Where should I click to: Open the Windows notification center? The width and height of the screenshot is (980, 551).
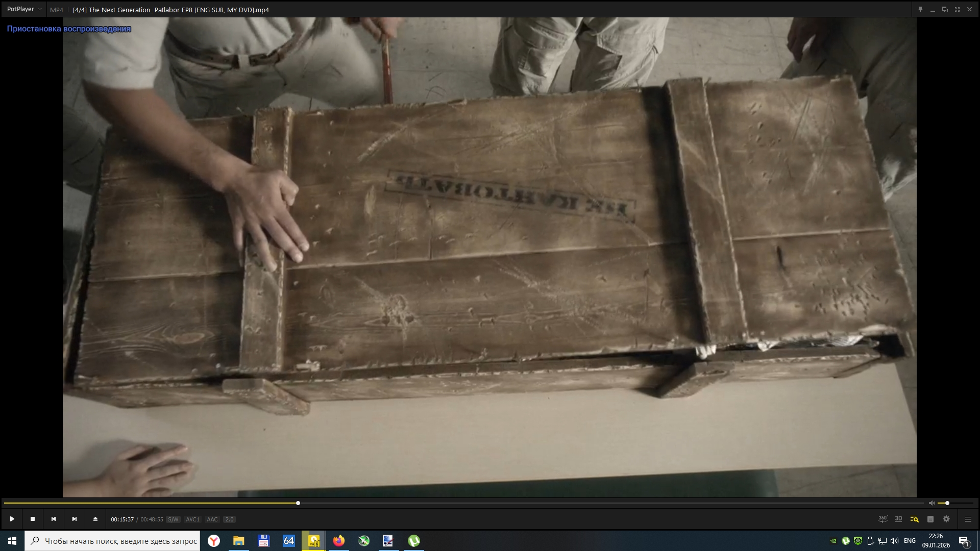pos(964,541)
